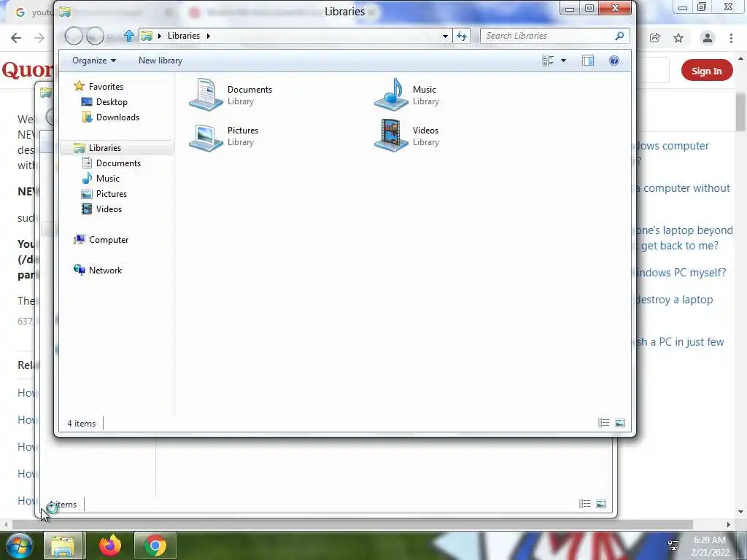
Task: Open the 'indows PC myself?' related link
Action: point(681,273)
